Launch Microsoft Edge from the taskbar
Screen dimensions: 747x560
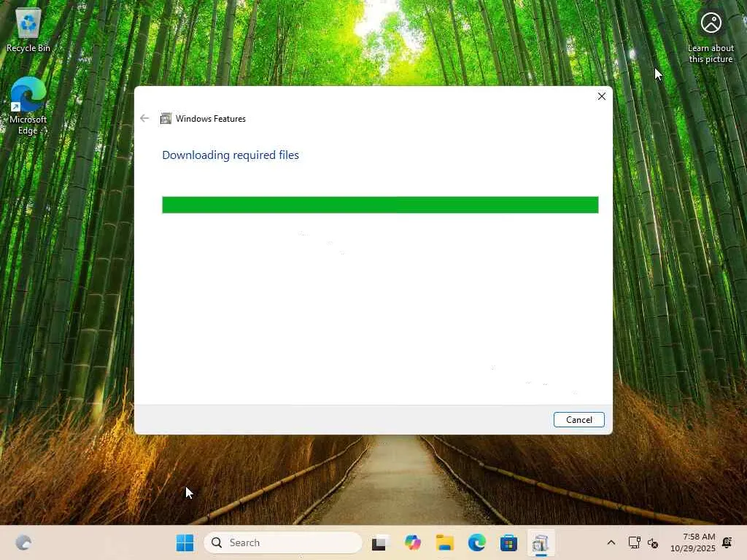coord(476,542)
